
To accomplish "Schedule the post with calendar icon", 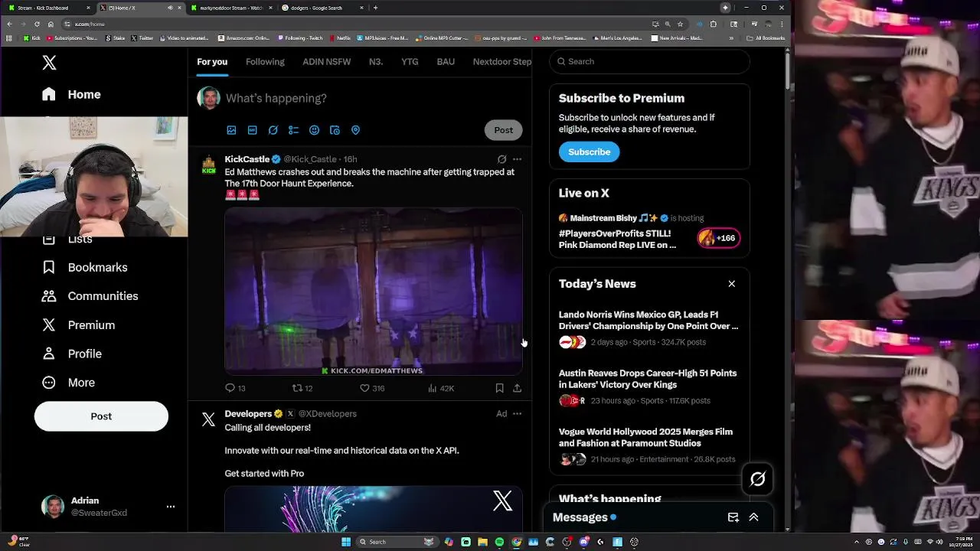I will tap(335, 130).
